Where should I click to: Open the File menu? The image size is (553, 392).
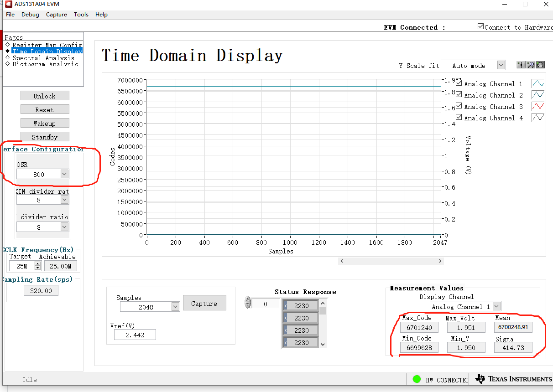[x=10, y=15]
